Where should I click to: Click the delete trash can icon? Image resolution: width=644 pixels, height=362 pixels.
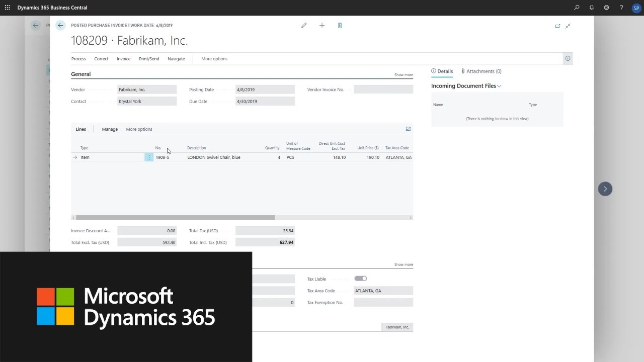(340, 25)
